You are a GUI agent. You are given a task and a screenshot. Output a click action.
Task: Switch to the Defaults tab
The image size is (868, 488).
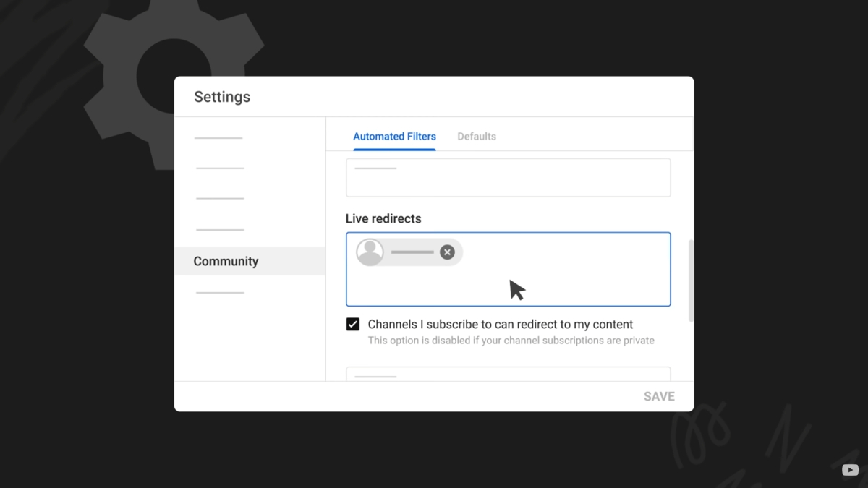[476, 137]
